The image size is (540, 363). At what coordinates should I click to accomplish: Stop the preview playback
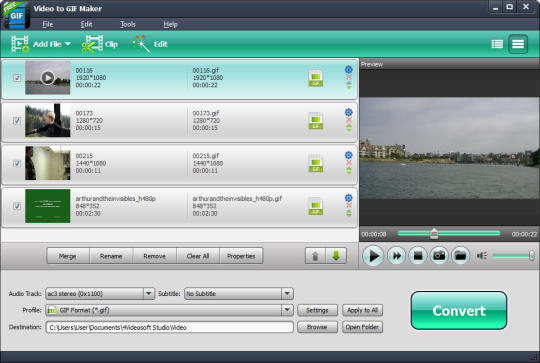[418, 256]
